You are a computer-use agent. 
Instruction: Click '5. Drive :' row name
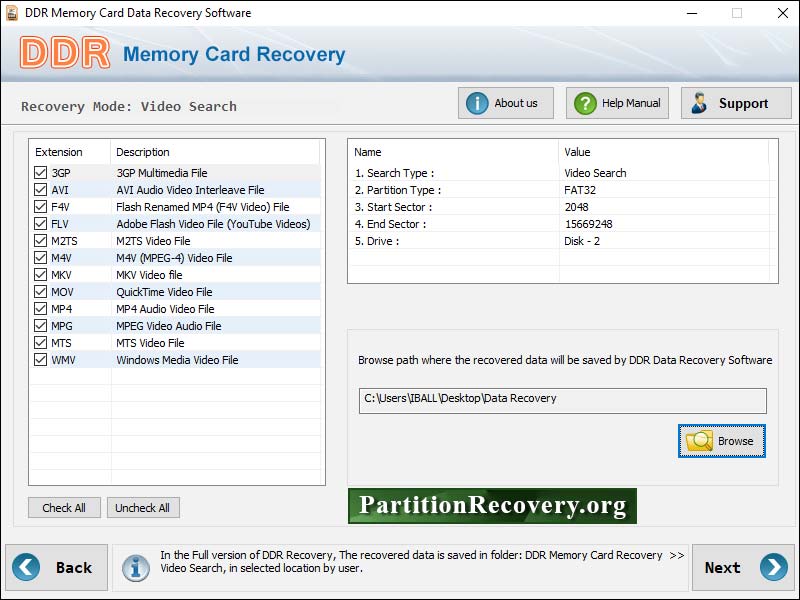[377, 241]
